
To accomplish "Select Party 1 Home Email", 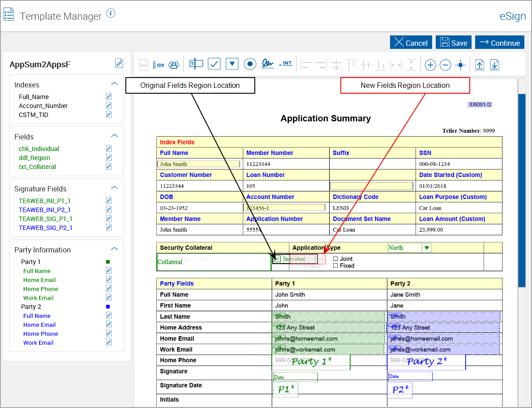I will [39, 280].
